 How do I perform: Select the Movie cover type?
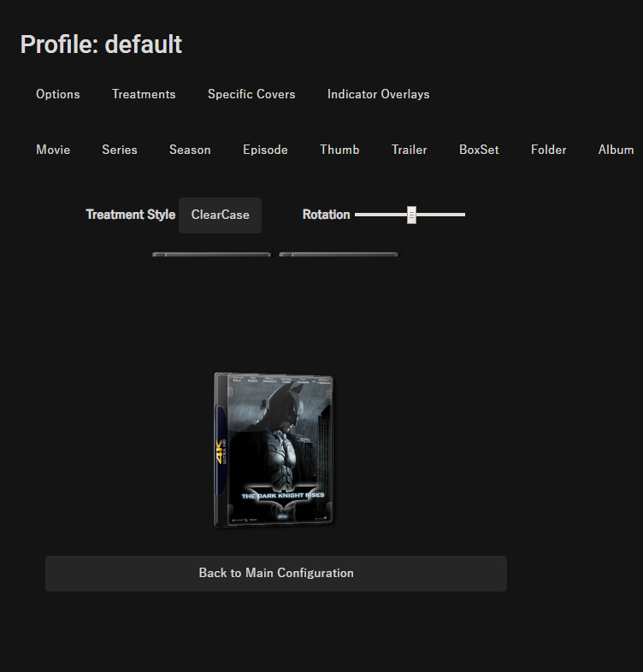click(x=53, y=150)
